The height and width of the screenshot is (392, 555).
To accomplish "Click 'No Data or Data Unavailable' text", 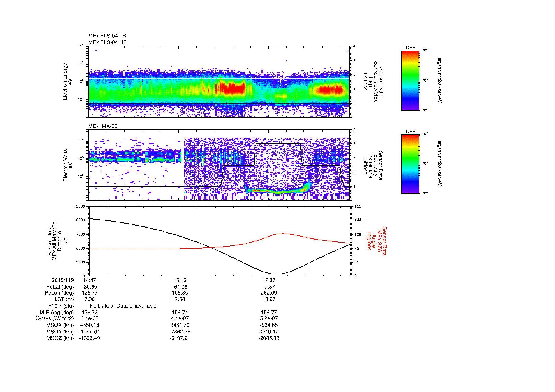I will coord(123,306).
